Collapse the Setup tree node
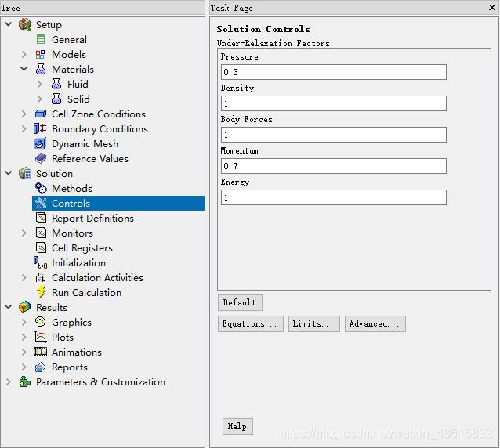The height and width of the screenshot is (448, 500). 9,25
